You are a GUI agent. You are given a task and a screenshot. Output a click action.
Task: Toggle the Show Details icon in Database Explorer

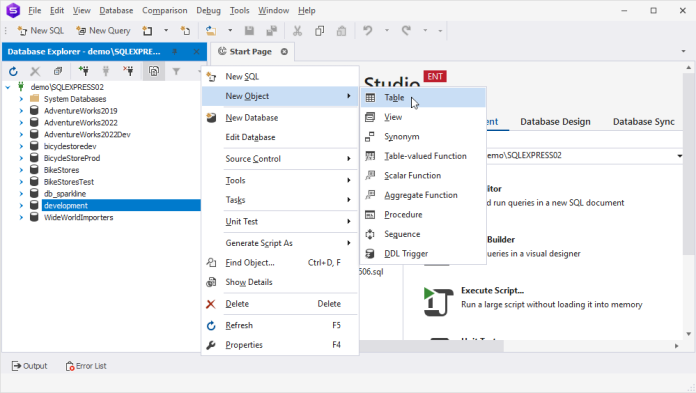pos(154,71)
